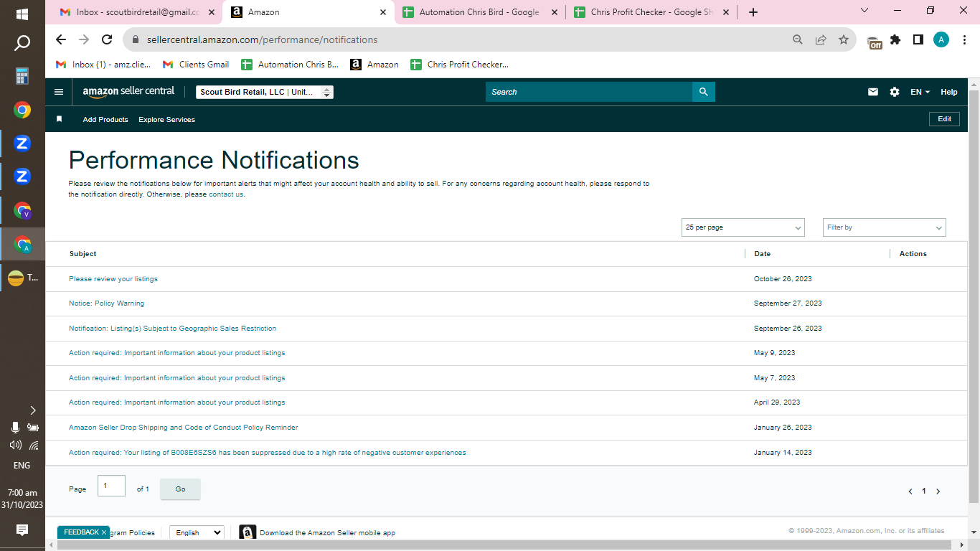980x551 pixels.
Task: Open the Chrome three-dot menu
Action: [964, 40]
